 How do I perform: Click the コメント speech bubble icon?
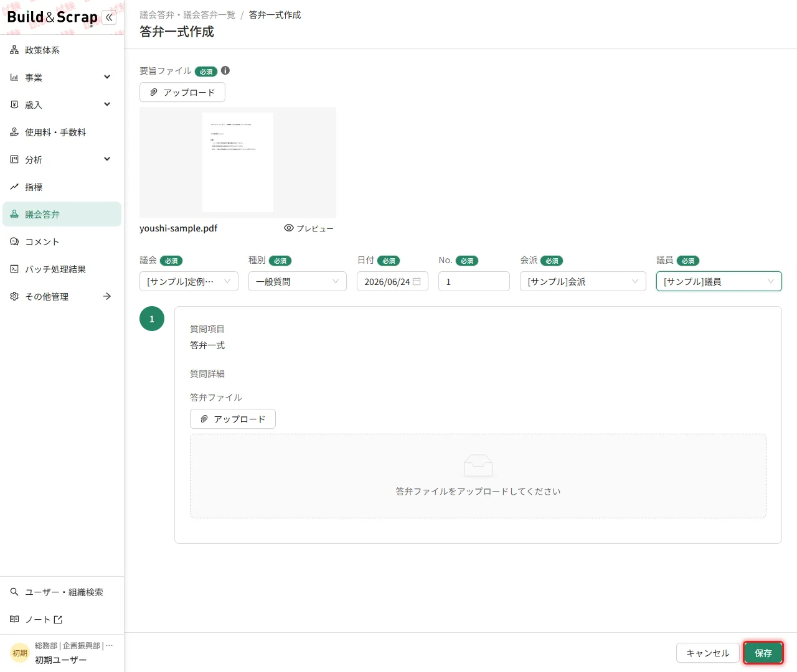(14, 241)
